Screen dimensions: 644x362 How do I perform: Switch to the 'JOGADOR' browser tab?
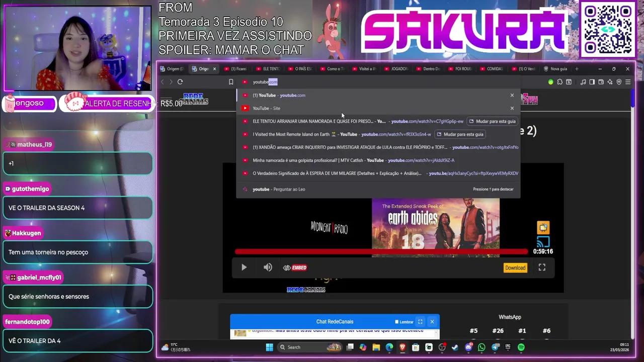click(396, 69)
